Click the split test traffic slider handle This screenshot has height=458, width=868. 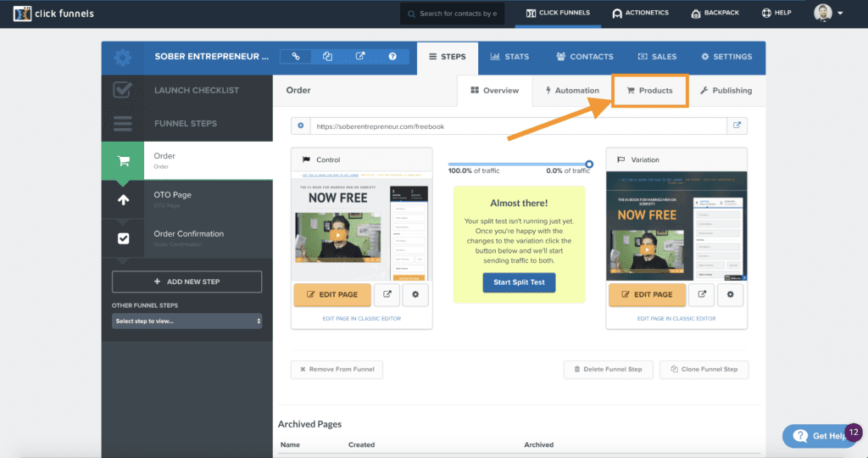pyautogui.click(x=589, y=164)
